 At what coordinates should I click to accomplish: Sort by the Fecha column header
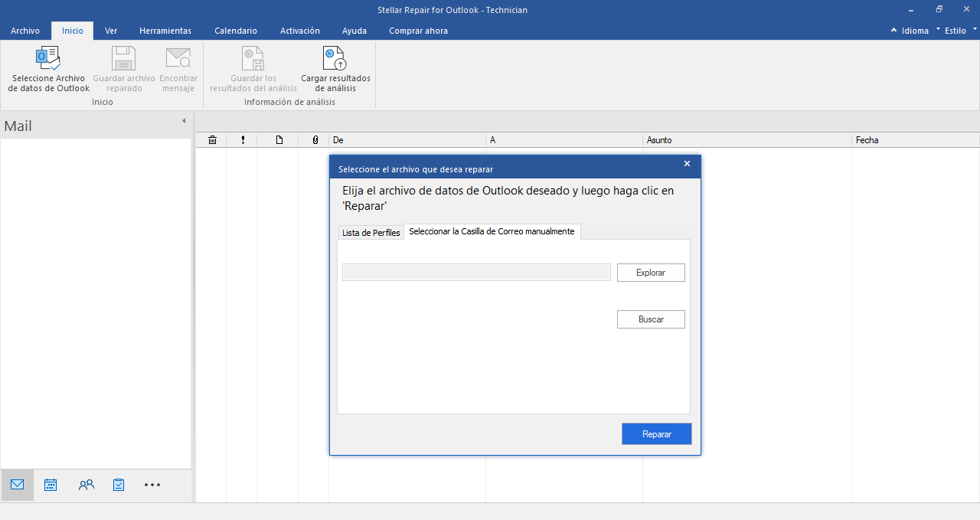[916, 140]
